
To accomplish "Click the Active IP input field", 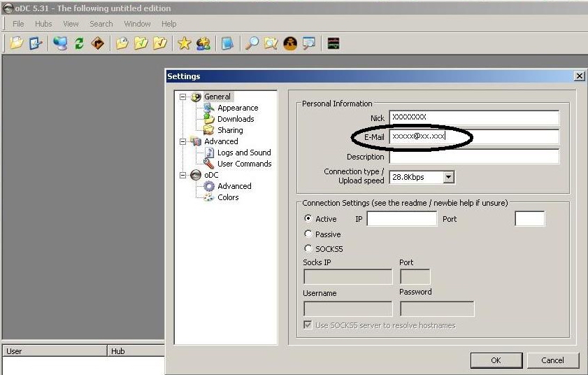I will point(401,218).
